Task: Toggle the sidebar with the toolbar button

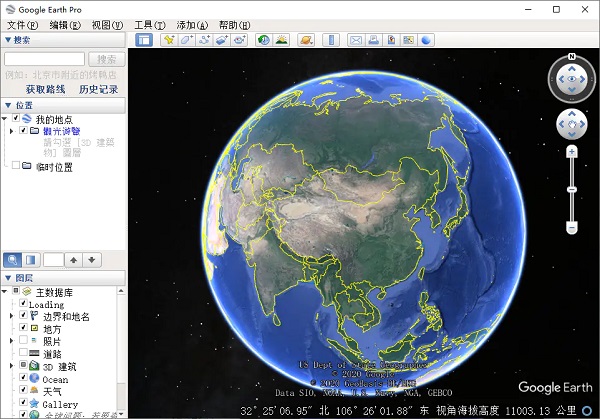Action: (x=144, y=40)
